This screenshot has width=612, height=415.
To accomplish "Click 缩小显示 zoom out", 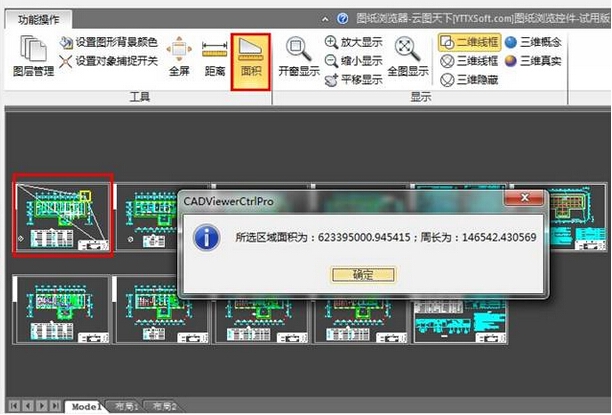I will point(354,61).
